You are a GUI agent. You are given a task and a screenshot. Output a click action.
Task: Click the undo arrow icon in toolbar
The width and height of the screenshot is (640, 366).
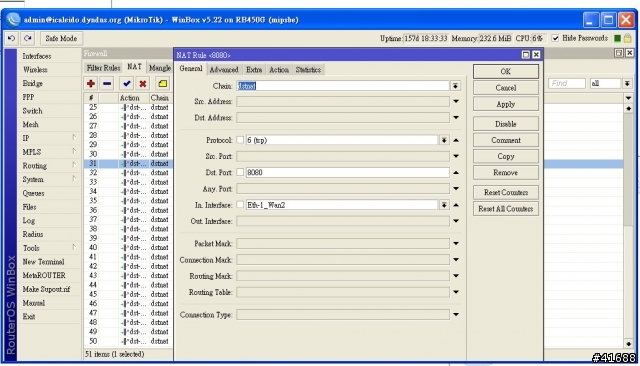click(x=11, y=38)
